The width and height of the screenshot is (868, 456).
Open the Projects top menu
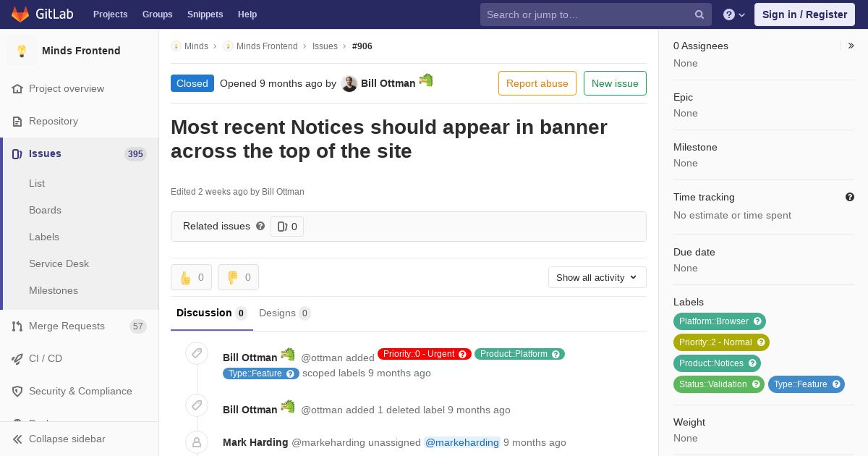tap(110, 14)
